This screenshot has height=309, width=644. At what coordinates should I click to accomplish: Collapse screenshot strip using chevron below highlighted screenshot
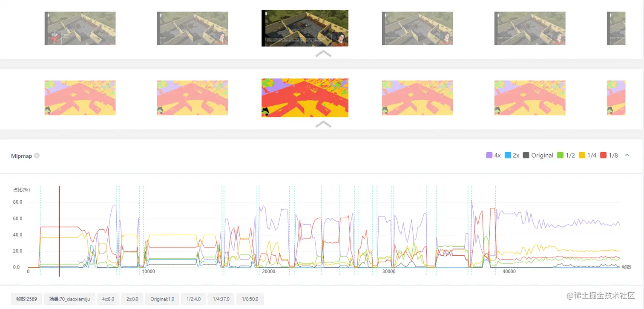323,54
